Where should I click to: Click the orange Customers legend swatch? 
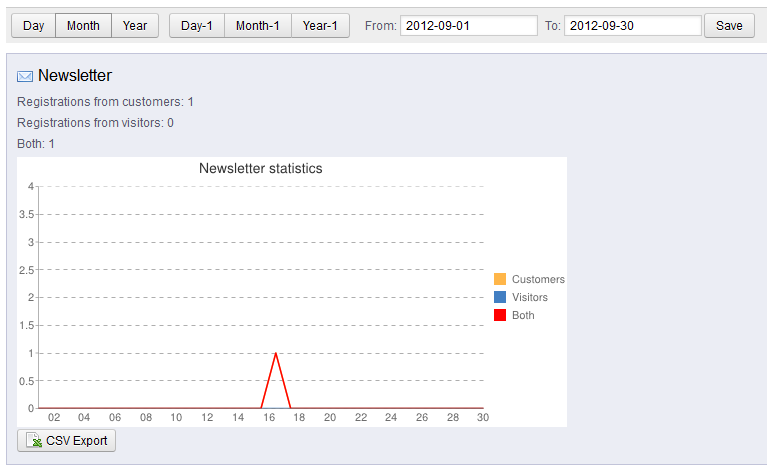click(x=500, y=279)
